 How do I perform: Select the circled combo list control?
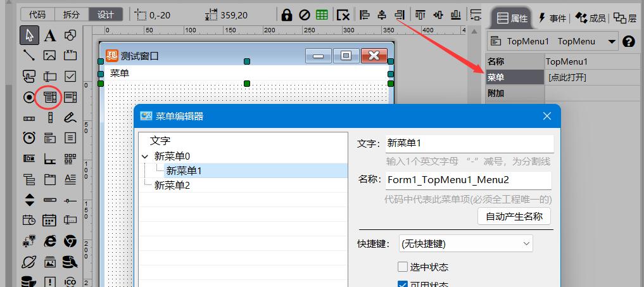[49, 97]
